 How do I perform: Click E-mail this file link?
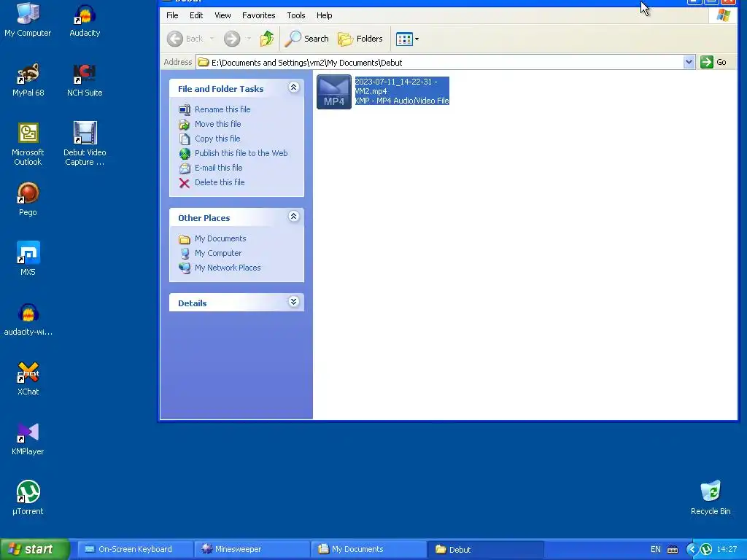219,168
